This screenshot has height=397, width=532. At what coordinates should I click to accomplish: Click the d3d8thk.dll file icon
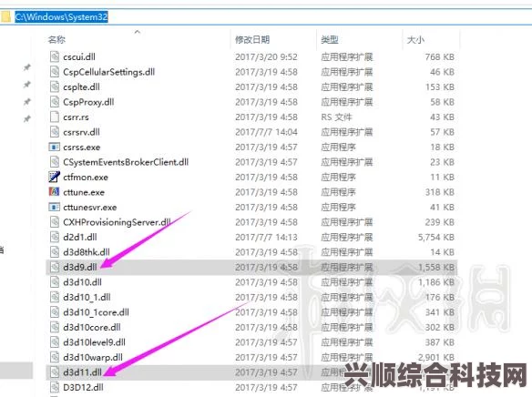[x=55, y=252]
